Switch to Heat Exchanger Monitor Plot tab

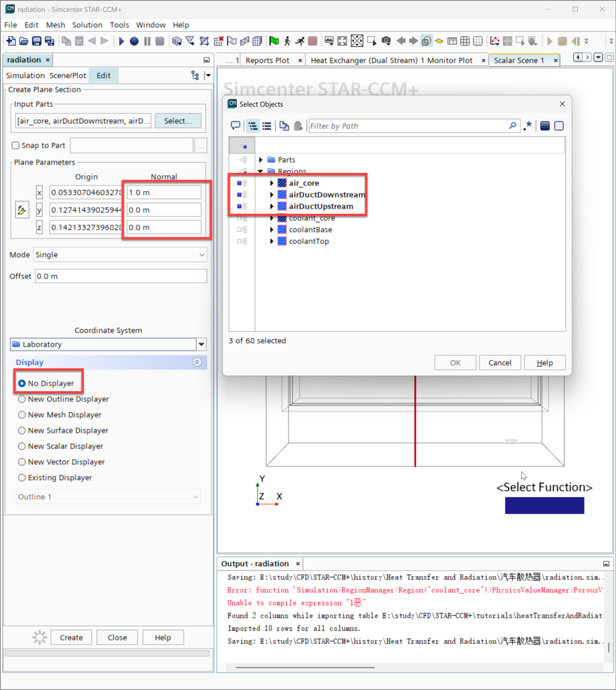[391, 60]
